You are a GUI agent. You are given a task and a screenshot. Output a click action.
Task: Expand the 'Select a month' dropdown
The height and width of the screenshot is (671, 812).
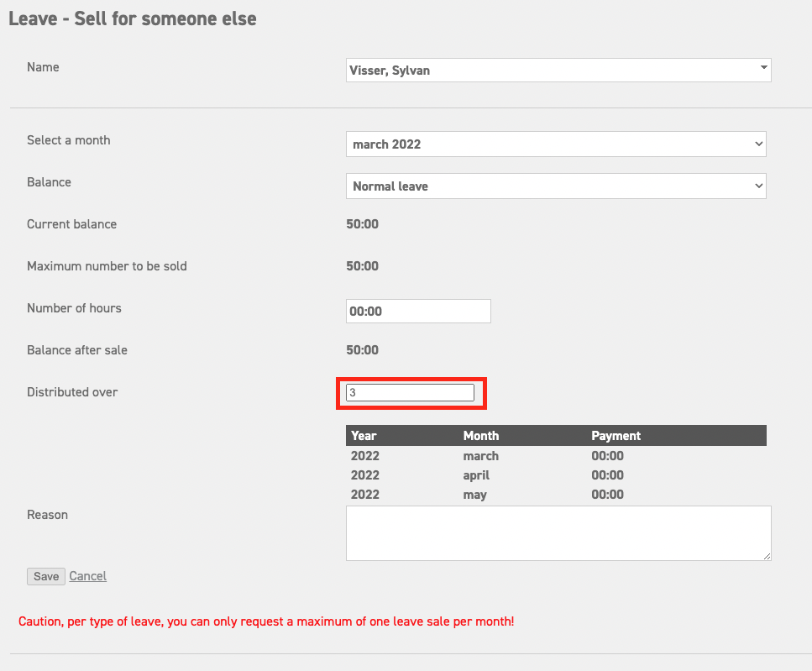coord(757,144)
